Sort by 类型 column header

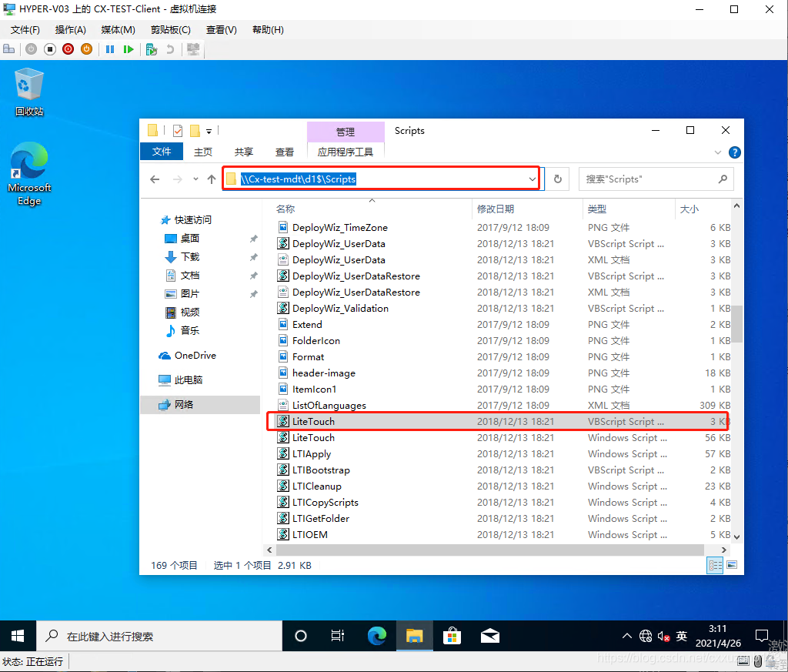pyautogui.click(x=597, y=209)
